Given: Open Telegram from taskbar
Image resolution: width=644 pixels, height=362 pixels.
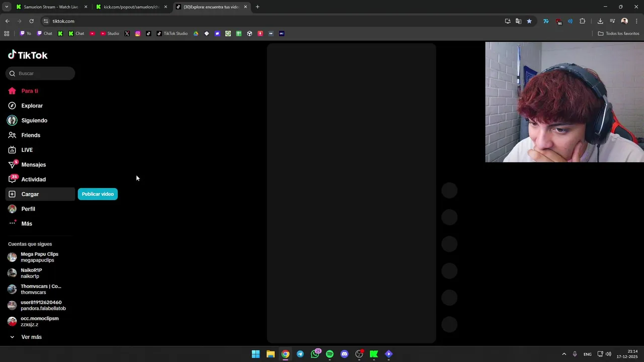Looking at the screenshot, I should click(x=300, y=354).
